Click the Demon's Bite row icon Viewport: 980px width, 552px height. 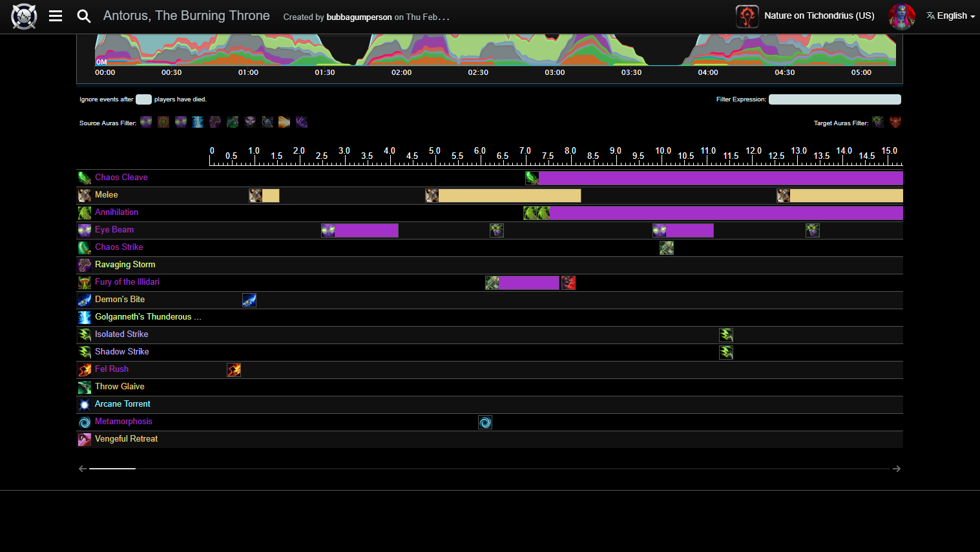[85, 300]
